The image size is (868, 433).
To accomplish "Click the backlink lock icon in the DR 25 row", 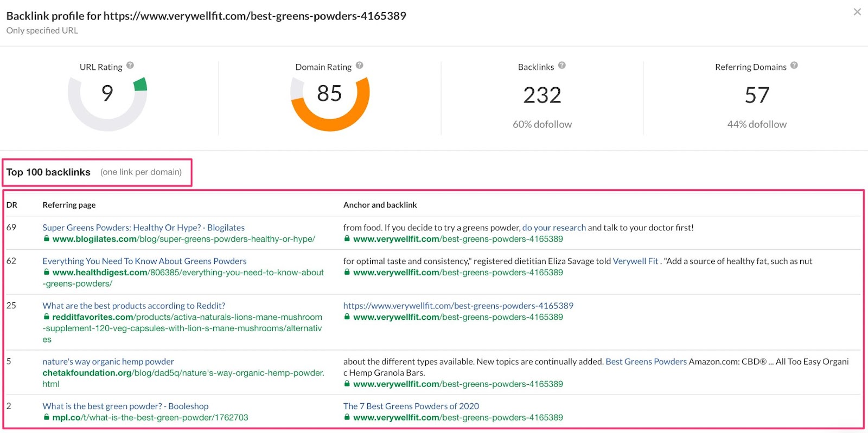I will coord(347,316).
